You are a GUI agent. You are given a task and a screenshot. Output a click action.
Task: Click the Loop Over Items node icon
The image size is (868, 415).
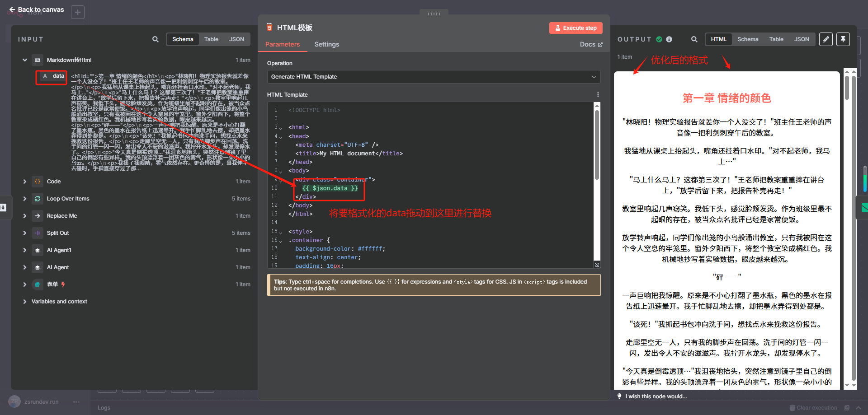click(37, 198)
